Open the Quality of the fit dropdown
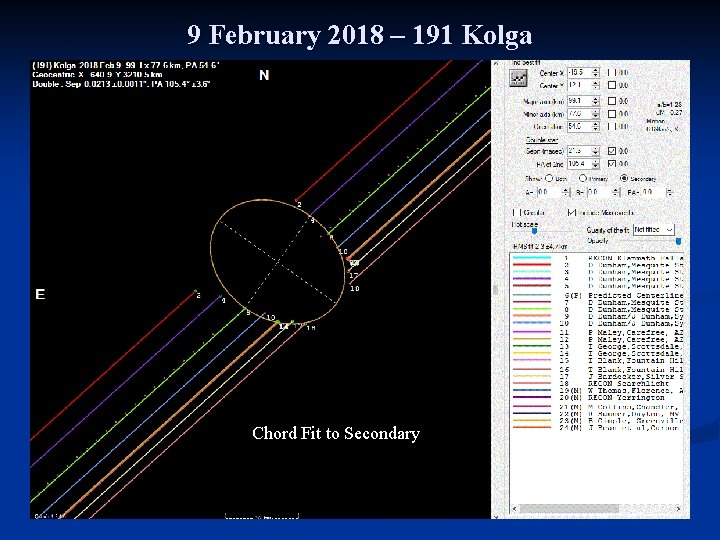The height and width of the screenshot is (540, 720). (x=653, y=229)
